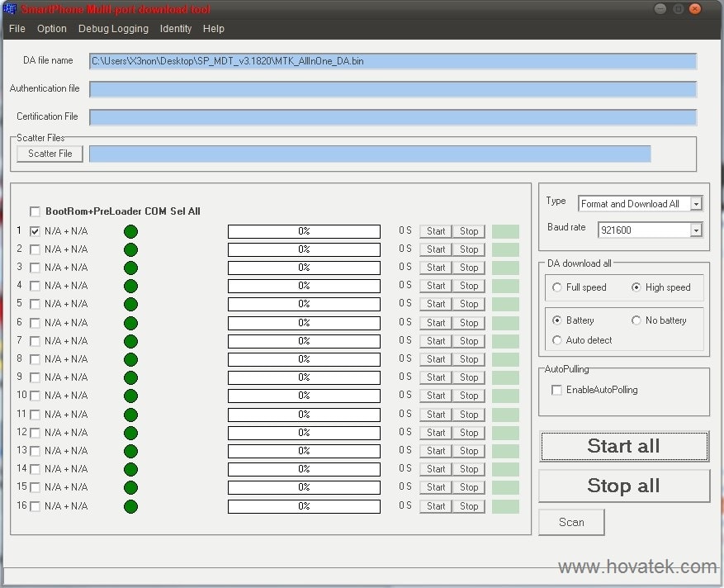The image size is (724, 588).
Task: Click the pale green status box for port 1
Action: pos(505,231)
